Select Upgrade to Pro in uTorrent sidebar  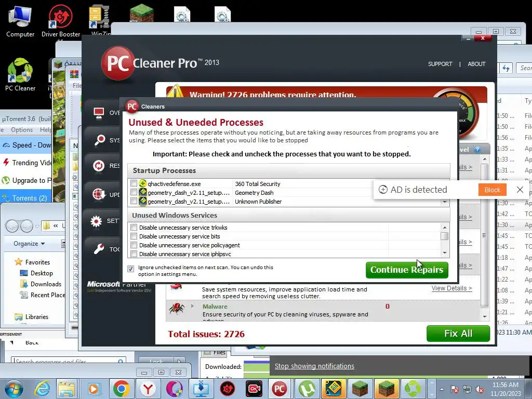26,180
